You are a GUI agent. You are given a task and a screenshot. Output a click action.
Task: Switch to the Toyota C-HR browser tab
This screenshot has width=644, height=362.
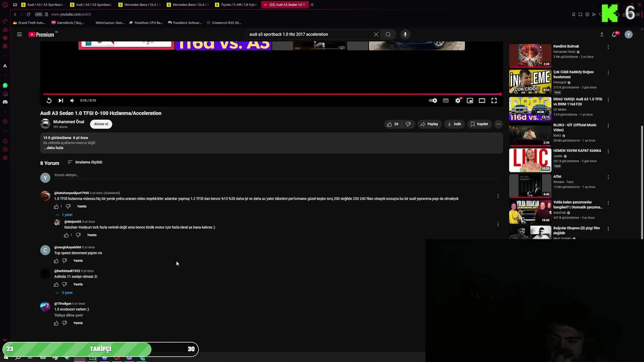pyautogui.click(x=236, y=5)
